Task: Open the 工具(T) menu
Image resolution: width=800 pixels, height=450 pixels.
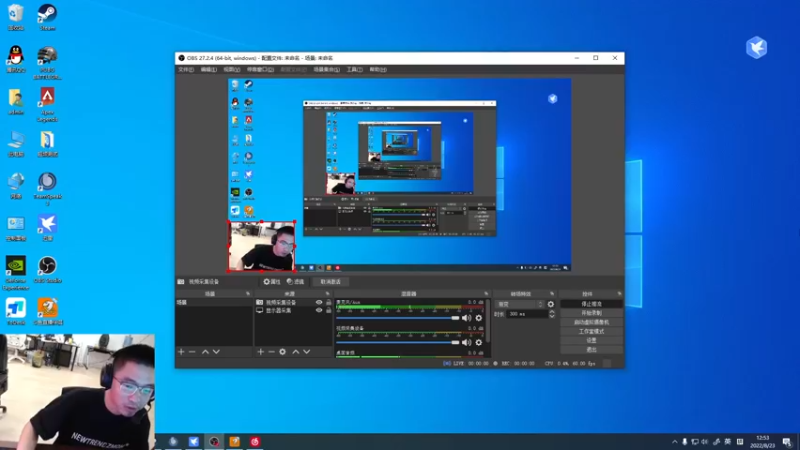Action: (354, 69)
